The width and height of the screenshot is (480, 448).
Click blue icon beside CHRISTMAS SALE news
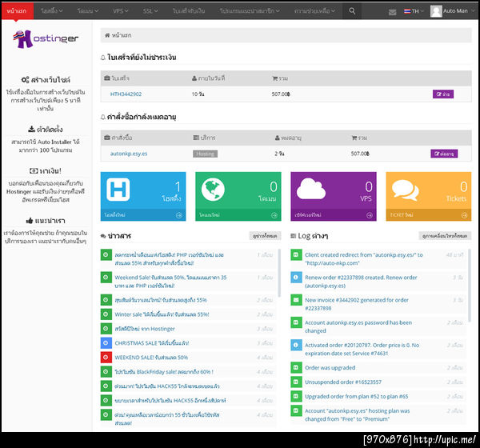click(x=106, y=343)
